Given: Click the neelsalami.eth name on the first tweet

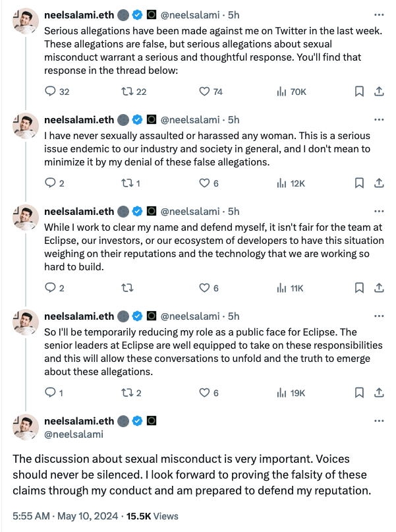Looking at the screenshot, I should click(x=78, y=15).
